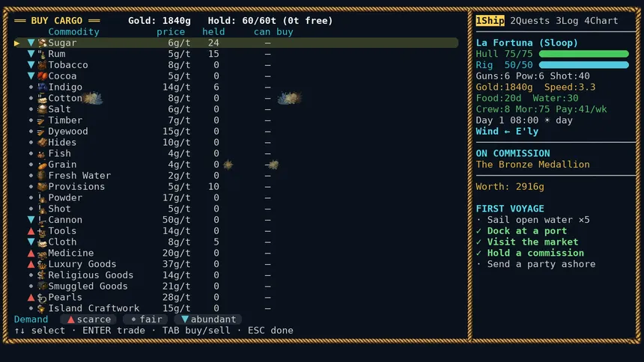644x362 pixels.
Task: Click the scarce demand legend pill
Action: click(88, 319)
